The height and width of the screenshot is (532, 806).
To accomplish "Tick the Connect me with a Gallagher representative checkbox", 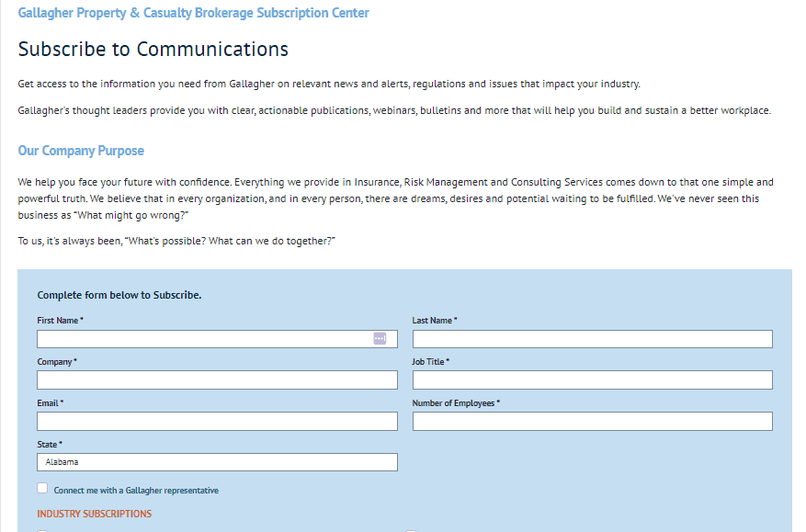I will tap(42, 489).
